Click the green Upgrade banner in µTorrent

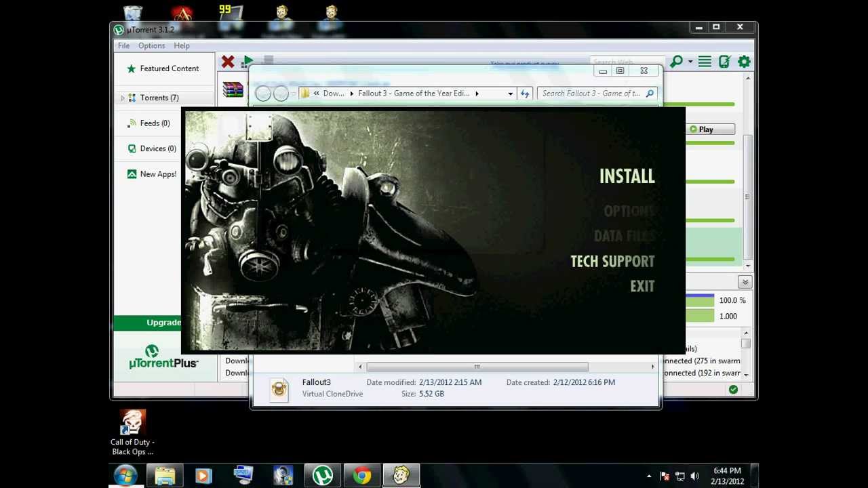point(148,323)
